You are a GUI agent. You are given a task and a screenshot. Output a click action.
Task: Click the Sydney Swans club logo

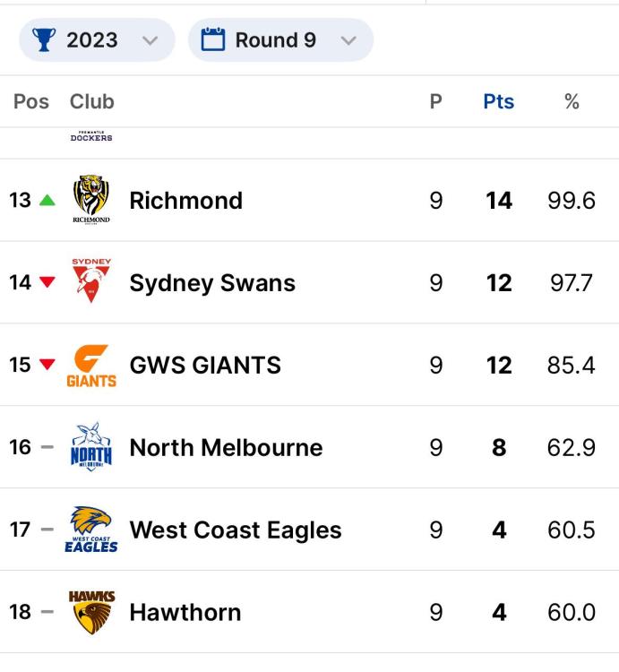(x=91, y=280)
